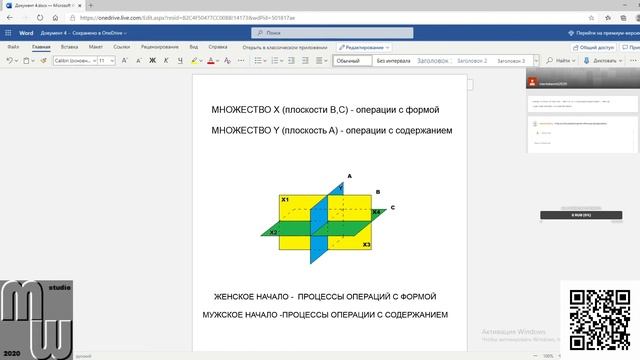Click the Decrease indent icon
This screenshot has height=360, width=640.
click(x=291, y=60)
